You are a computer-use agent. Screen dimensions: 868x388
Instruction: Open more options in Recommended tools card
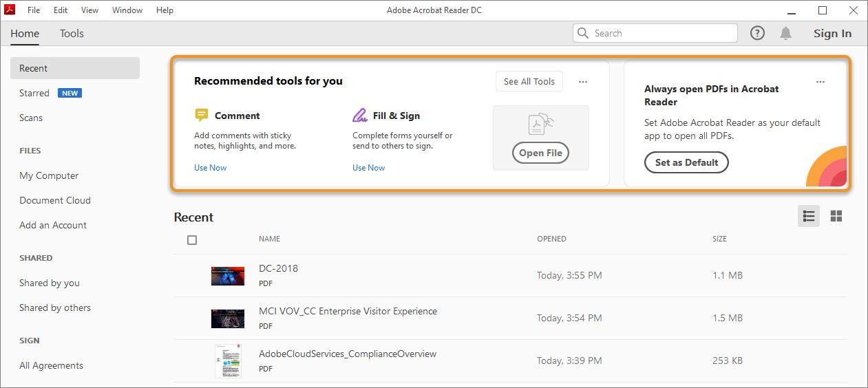point(583,82)
